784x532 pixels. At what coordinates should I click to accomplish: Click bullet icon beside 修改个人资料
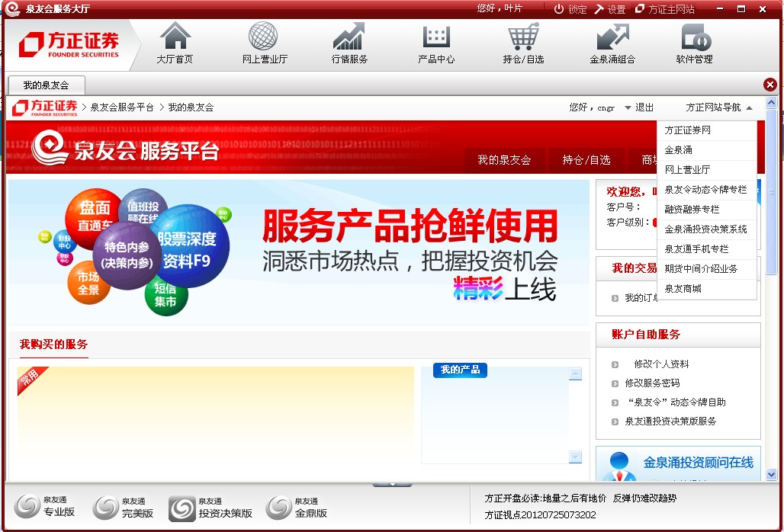point(615,364)
